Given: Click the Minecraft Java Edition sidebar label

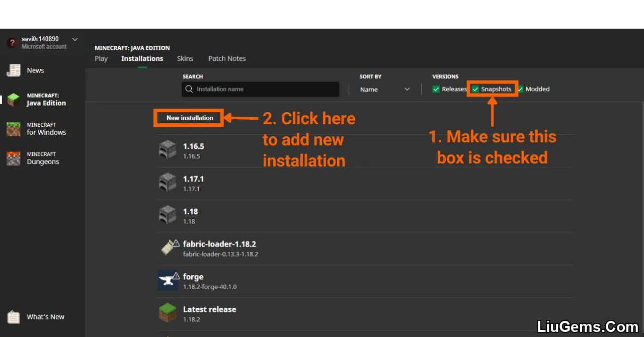Looking at the screenshot, I should coord(46,100).
